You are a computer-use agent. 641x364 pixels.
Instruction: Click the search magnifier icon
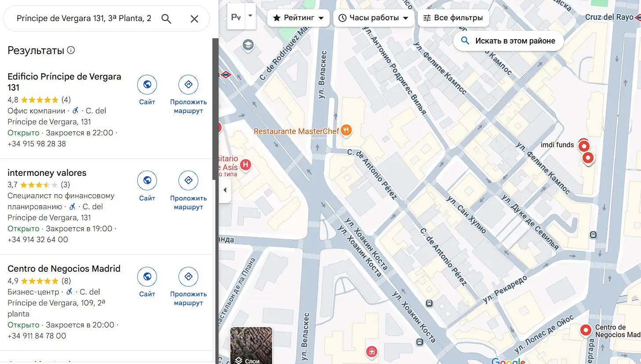coord(166,18)
